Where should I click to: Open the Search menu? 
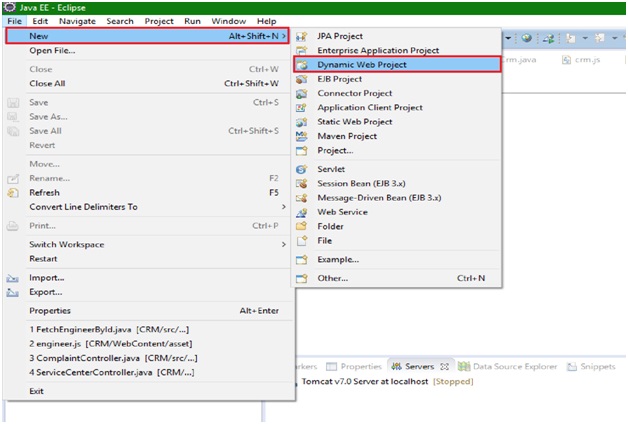(120, 21)
